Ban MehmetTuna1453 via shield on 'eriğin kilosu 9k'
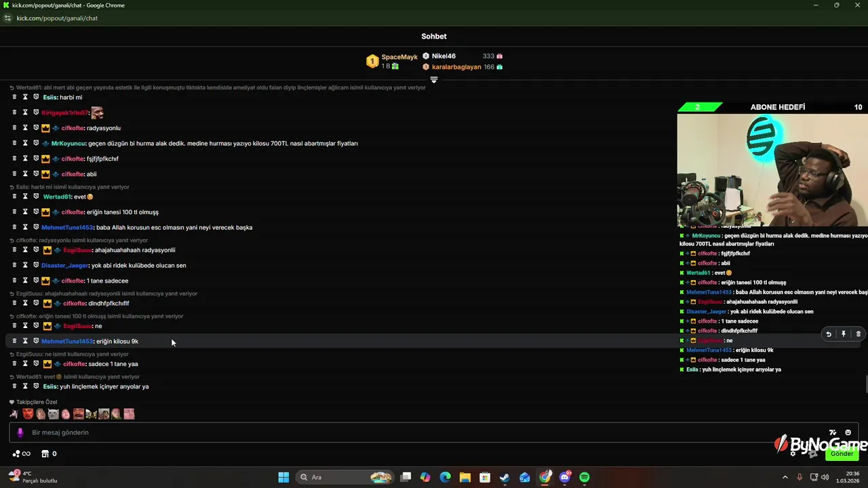Viewport: 868px width, 488px height. pos(36,341)
